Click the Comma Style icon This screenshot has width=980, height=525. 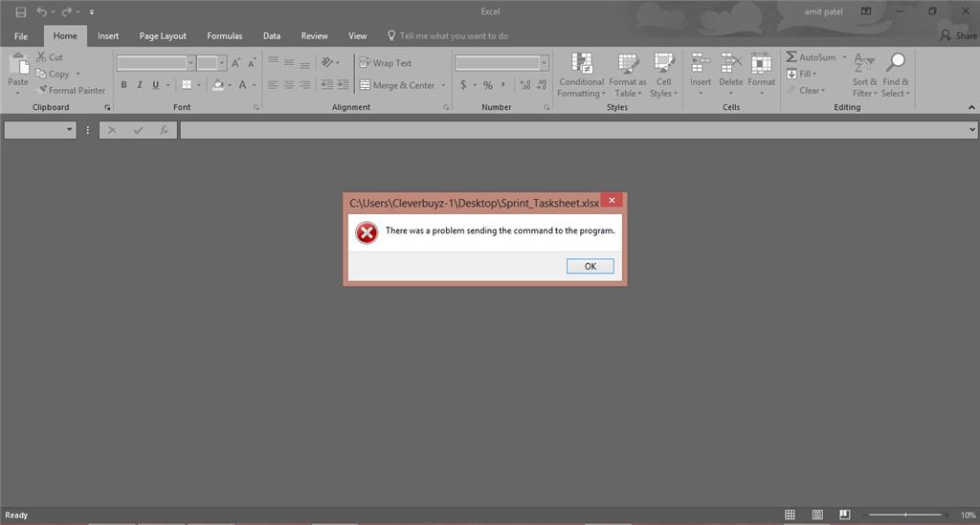click(503, 85)
